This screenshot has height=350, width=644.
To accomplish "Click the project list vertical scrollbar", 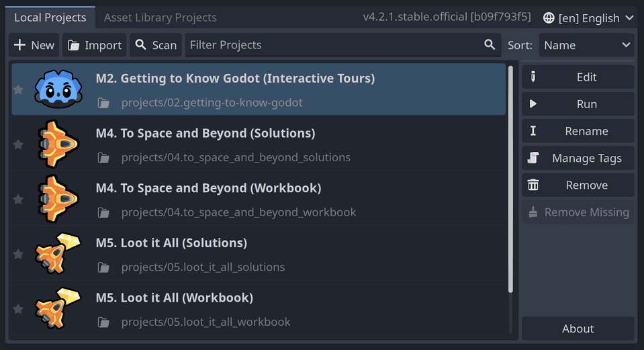I will point(510,179).
